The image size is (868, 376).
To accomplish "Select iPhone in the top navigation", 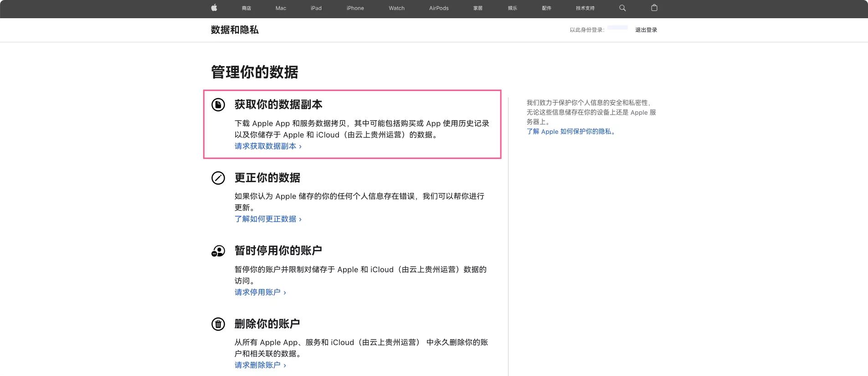I will tap(355, 8).
